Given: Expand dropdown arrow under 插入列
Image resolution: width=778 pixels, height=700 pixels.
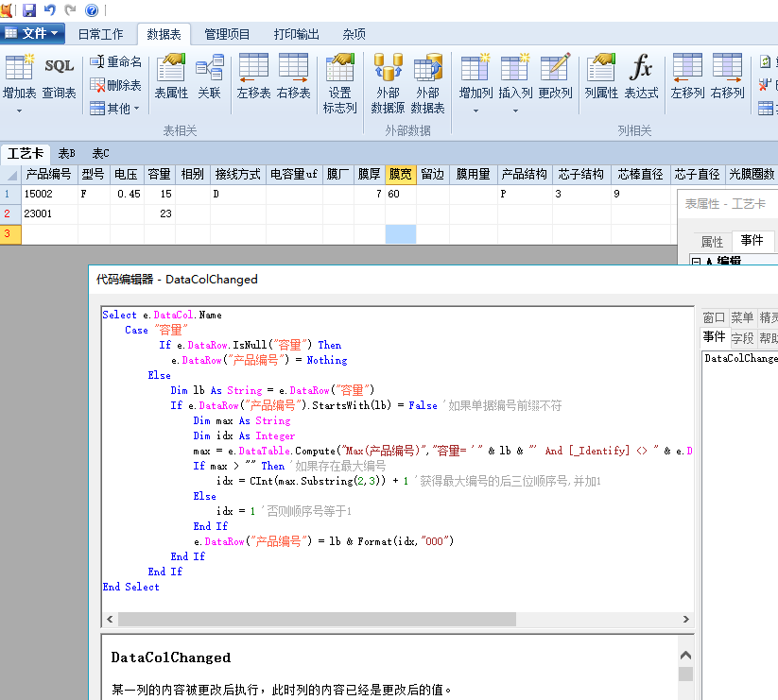Looking at the screenshot, I should pyautogui.click(x=515, y=111).
